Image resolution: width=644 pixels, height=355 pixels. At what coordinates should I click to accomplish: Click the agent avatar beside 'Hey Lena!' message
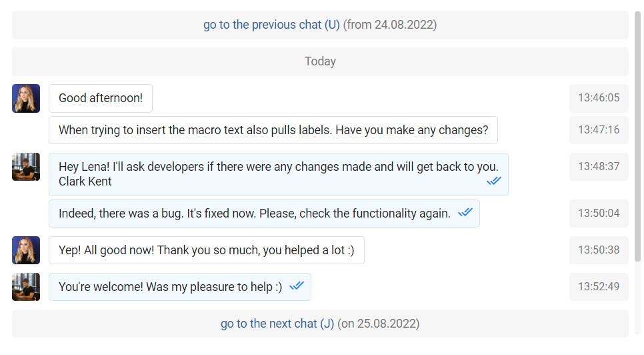coord(26,167)
